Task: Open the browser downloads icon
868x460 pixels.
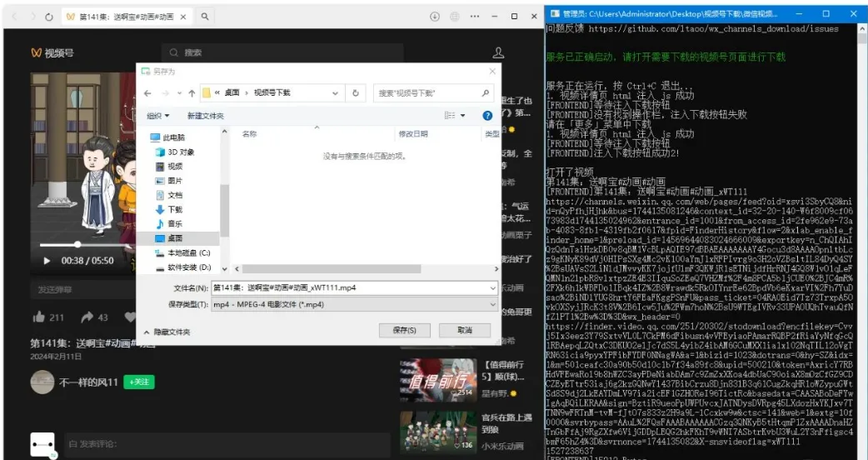Action: pos(435,17)
